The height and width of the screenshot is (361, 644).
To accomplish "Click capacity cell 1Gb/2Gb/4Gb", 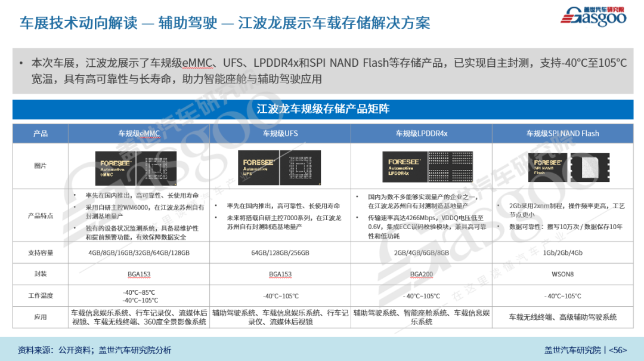I will [x=563, y=253].
